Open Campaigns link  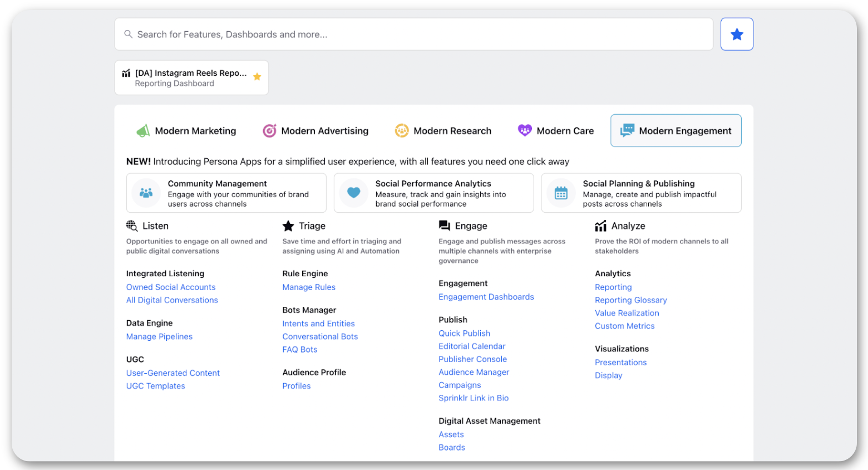coord(460,385)
